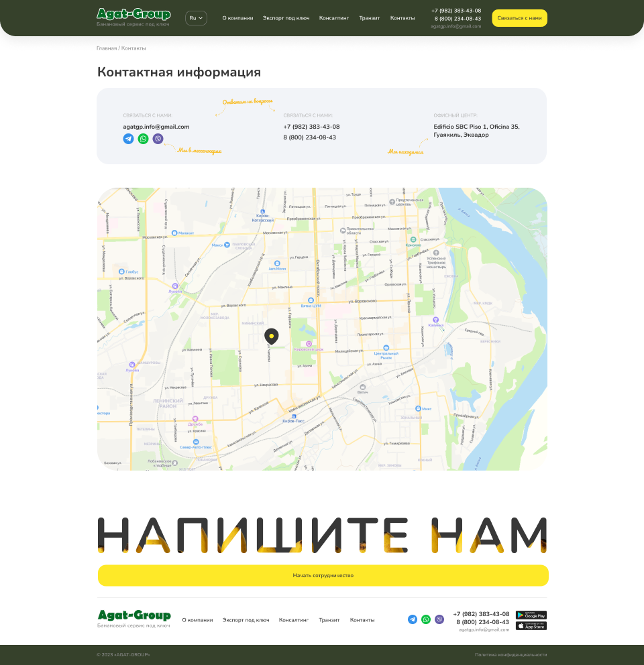Open the App Store badge

[x=531, y=626]
